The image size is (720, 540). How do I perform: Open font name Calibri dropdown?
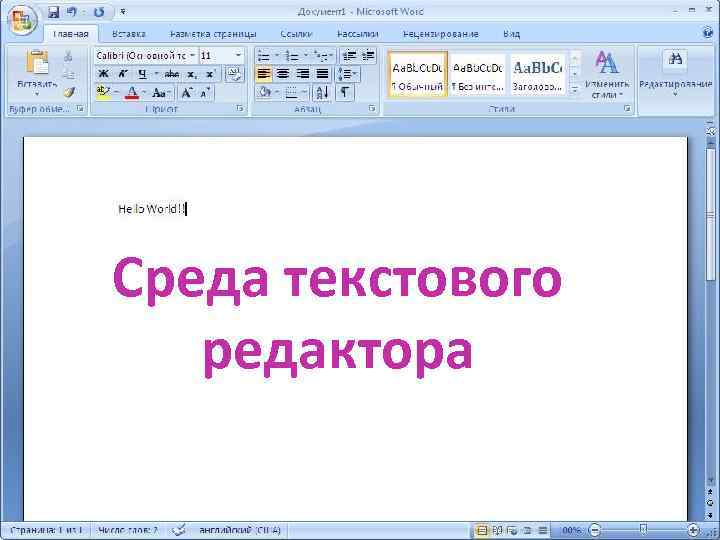point(192,56)
